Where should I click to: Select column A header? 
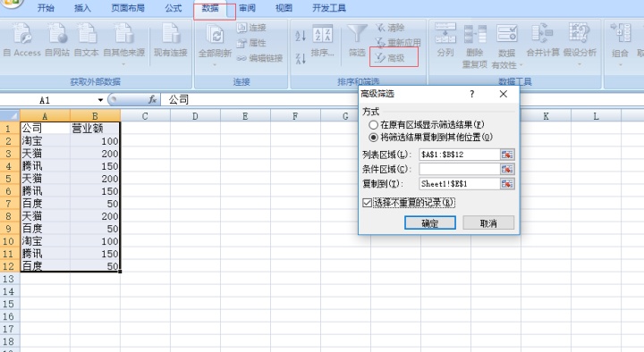coord(45,116)
